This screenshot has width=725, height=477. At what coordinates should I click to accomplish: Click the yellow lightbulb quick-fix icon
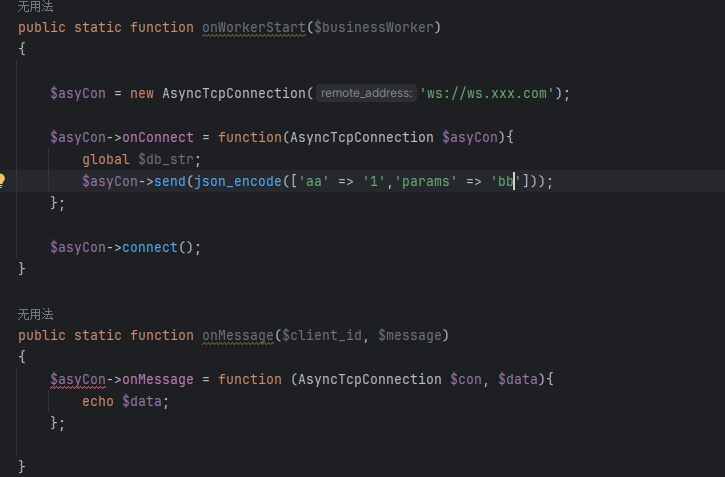tap(2, 180)
